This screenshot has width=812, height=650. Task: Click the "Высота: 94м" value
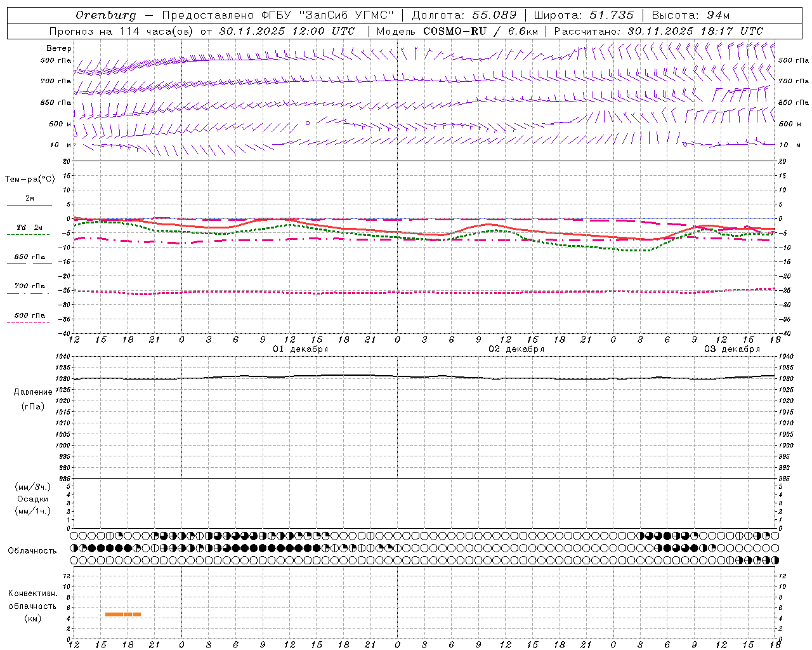(691, 15)
